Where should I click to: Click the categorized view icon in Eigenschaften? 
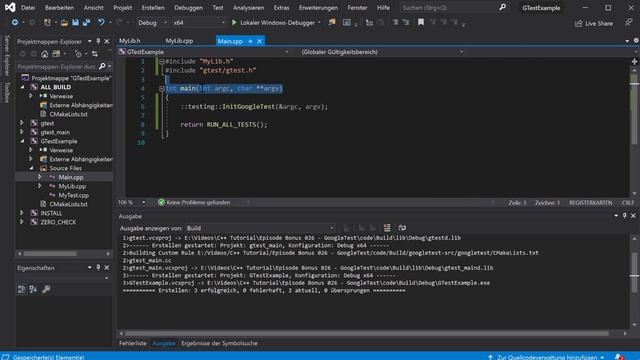pyautogui.click(x=22, y=289)
